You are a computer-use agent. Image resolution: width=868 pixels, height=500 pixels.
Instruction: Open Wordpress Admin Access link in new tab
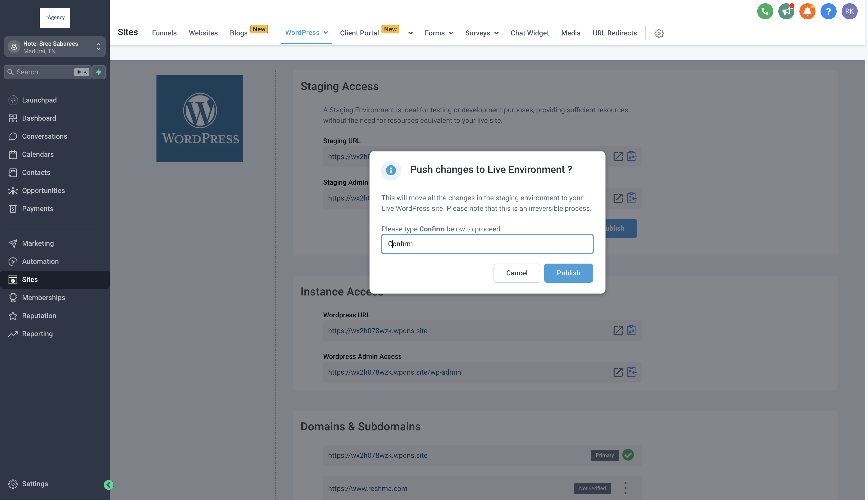pyautogui.click(x=617, y=372)
